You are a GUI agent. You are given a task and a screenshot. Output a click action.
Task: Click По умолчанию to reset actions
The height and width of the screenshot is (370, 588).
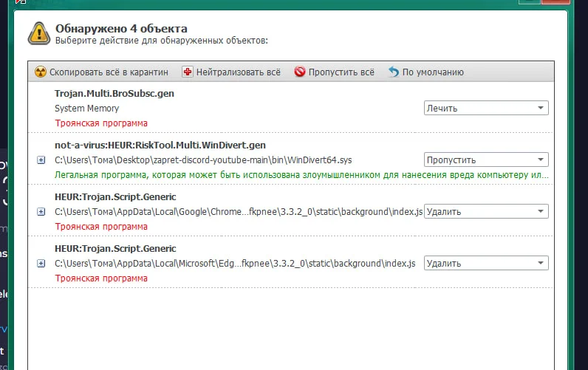click(433, 72)
